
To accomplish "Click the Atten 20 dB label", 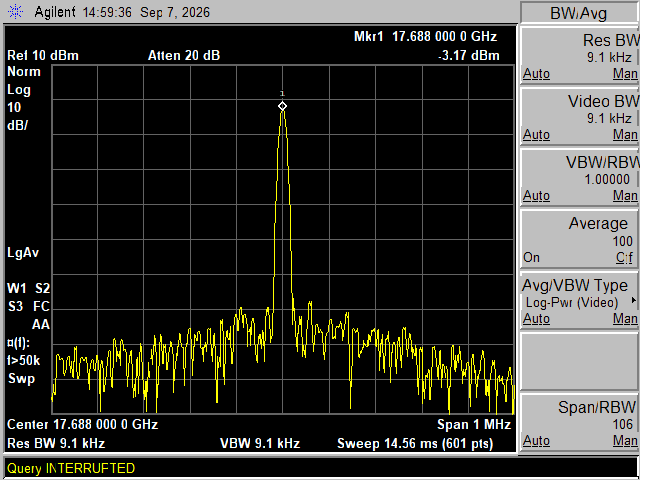I will pos(183,56).
